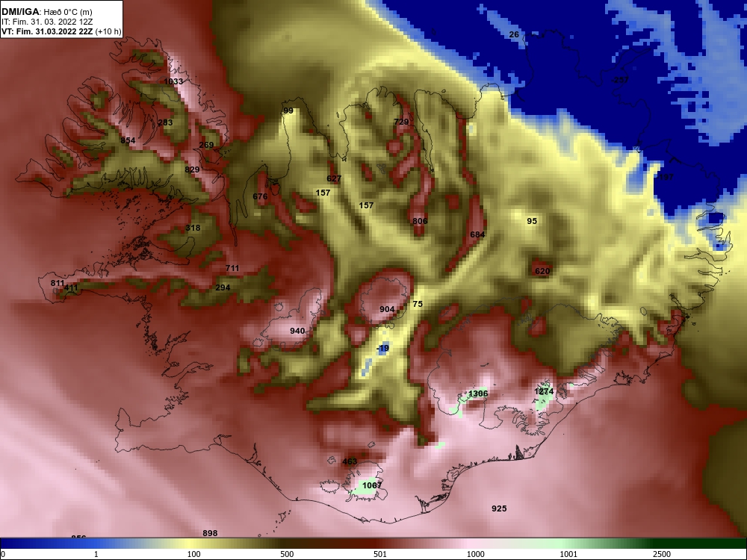The width and height of the screenshot is (747, 560).
Task: Select the 711 value label
Action: [x=232, y=269]
